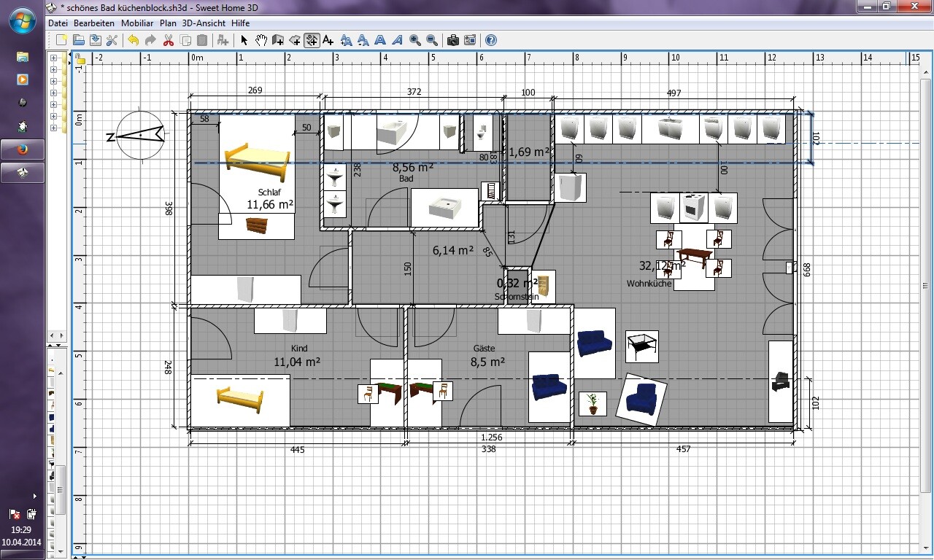Expand hidden system tray icons arrow
Viewport: 934px width, 560px height.
coord(34,497)
